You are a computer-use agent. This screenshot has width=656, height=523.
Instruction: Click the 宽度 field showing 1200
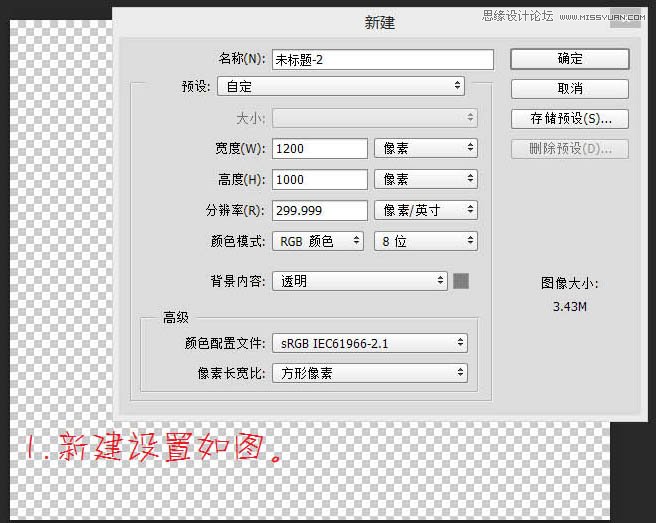pyautogui.click(x=320, y=149)
